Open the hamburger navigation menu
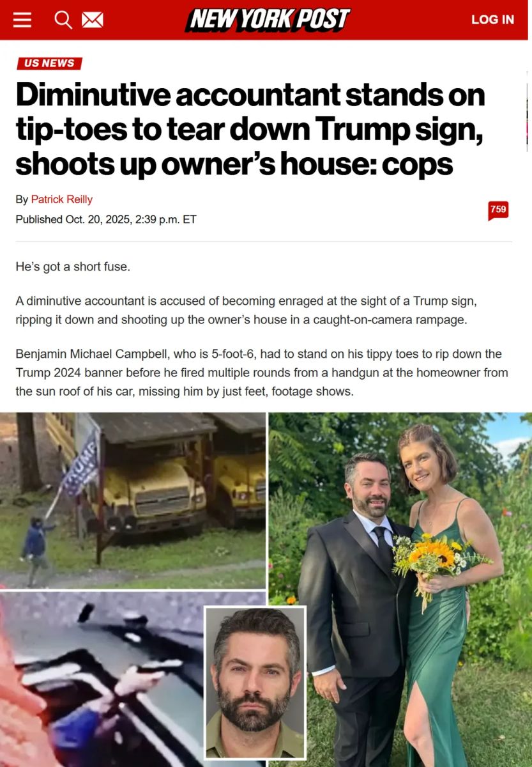 click(22, 20)
